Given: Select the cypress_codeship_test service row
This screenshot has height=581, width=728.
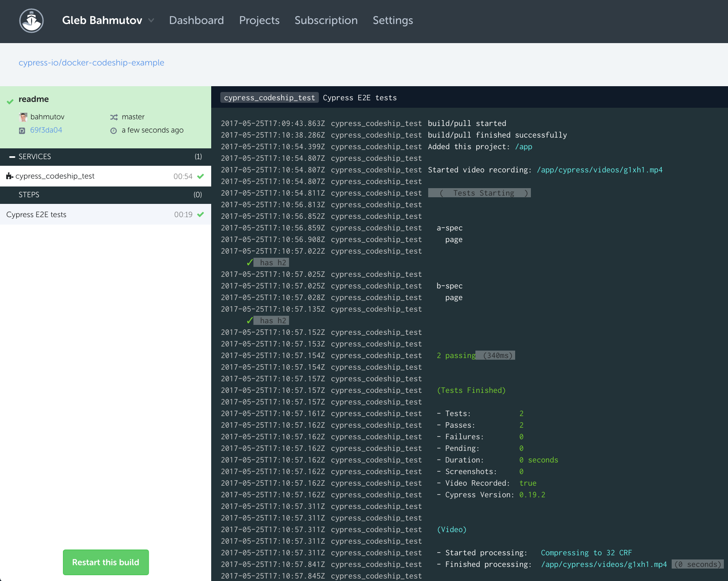Looking at the screenshot, I should pos(106,176).
